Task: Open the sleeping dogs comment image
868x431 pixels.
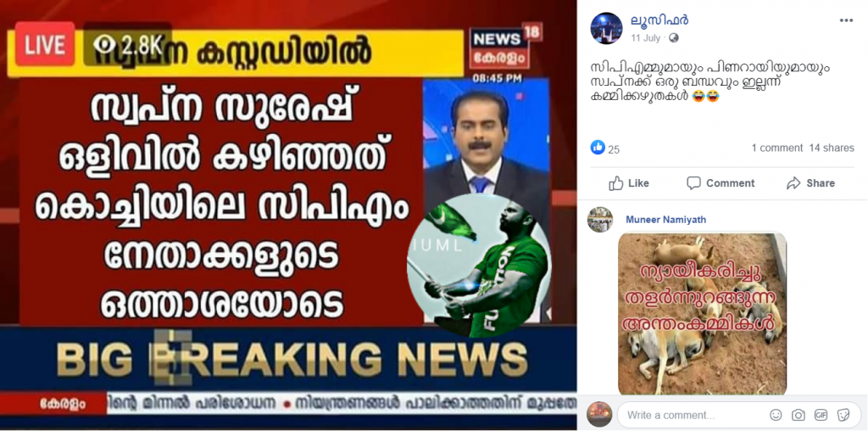Action: tap(702, 314)
